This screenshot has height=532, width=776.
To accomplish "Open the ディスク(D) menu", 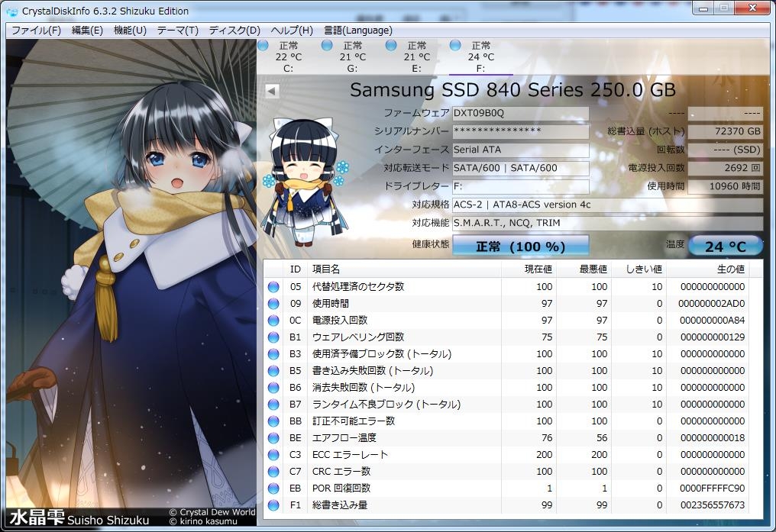I will pyautogui.click(x=234, y=31).
